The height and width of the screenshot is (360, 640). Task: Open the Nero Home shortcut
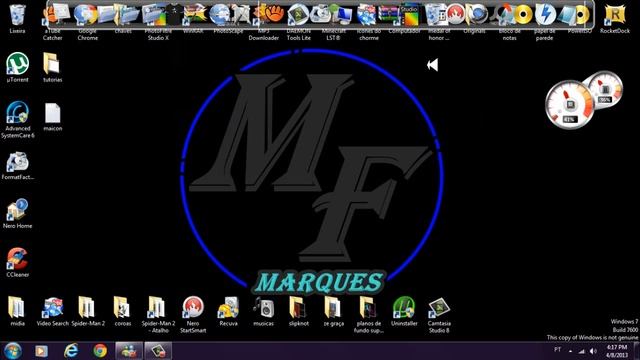[18, 213]
